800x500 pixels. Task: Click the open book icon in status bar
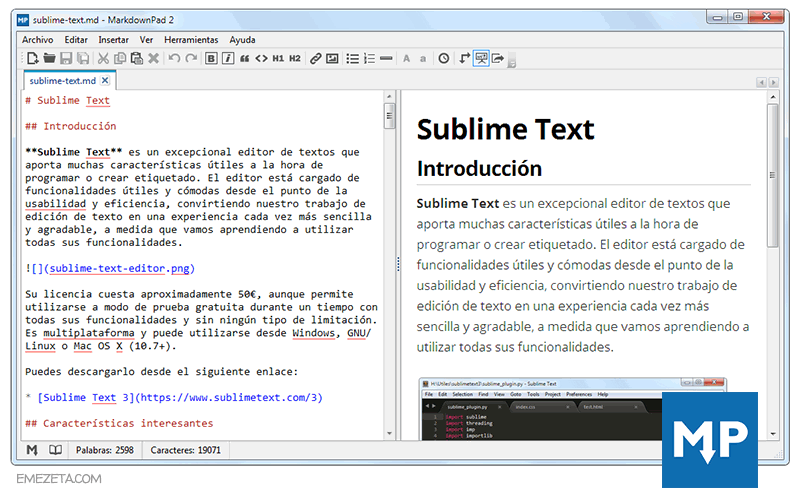coord(55,450)
